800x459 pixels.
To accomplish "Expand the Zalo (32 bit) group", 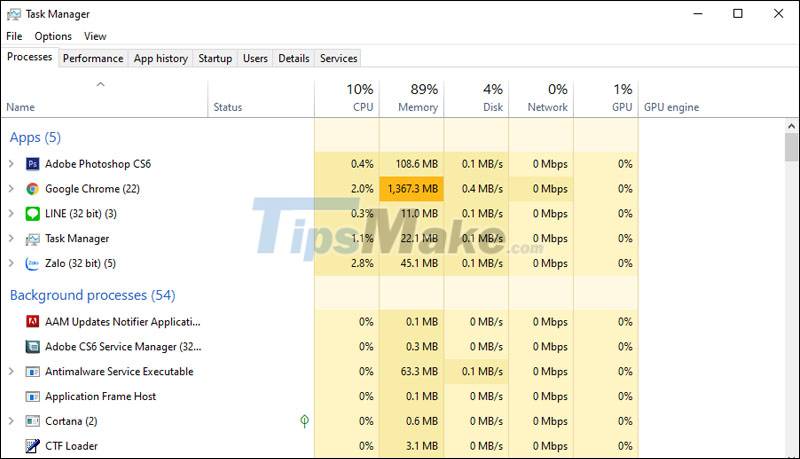I will (11, 263).
